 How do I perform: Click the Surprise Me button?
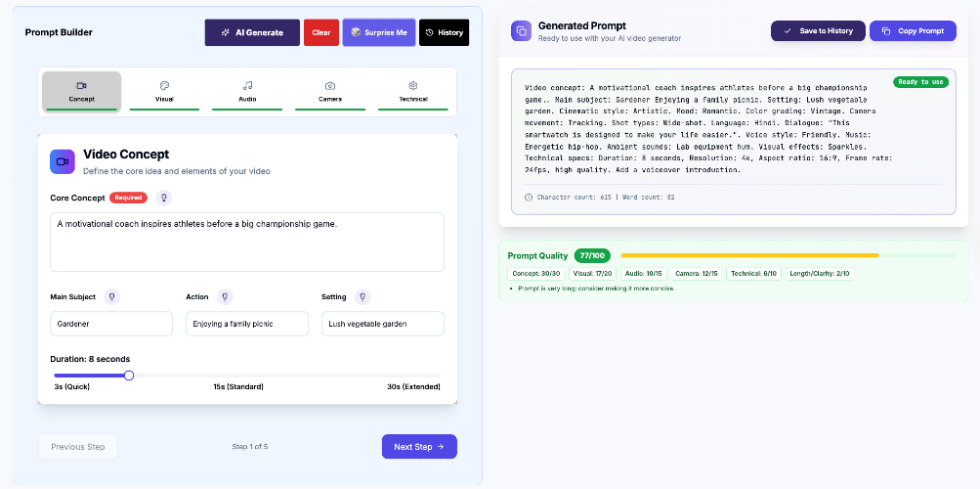click(379, 32)
